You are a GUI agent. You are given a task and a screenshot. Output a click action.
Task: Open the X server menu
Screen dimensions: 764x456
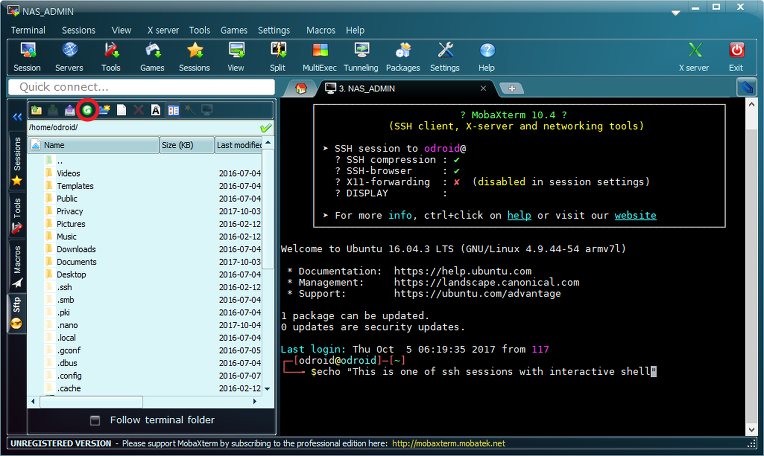[163, 30]
